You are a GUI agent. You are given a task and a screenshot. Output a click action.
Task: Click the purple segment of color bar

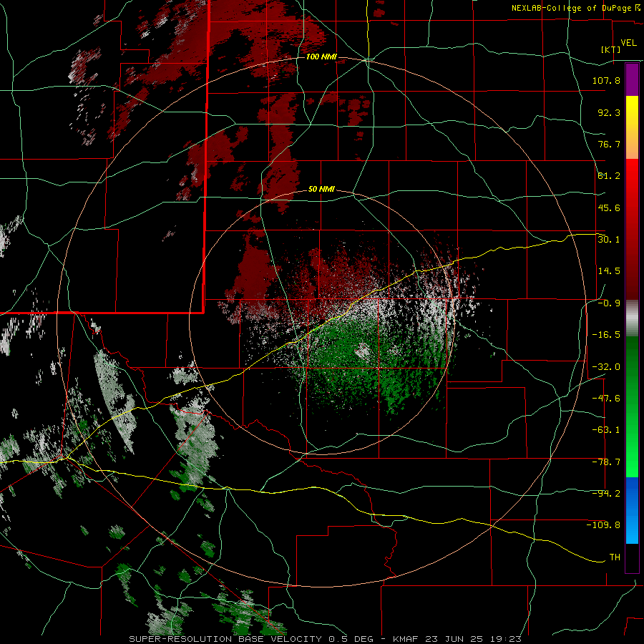point(632,80)
